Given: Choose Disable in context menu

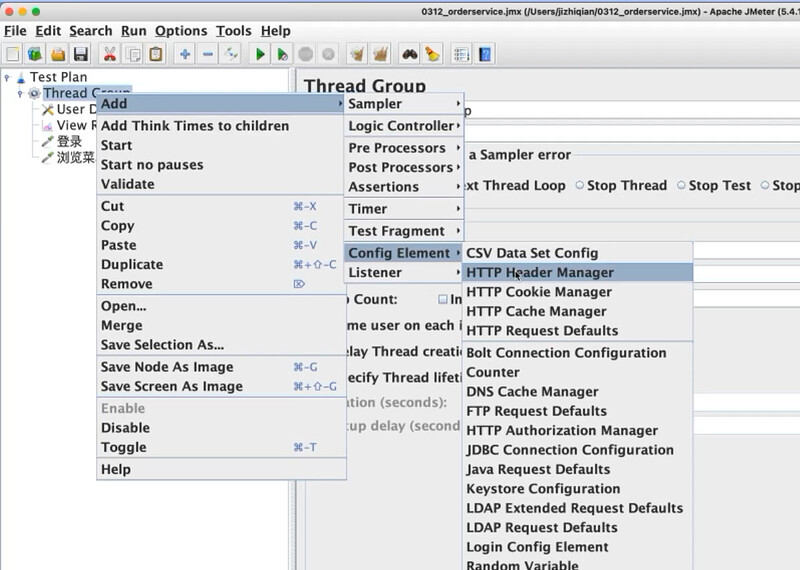Looking at the screenshot, I should [x=221, y=428].
